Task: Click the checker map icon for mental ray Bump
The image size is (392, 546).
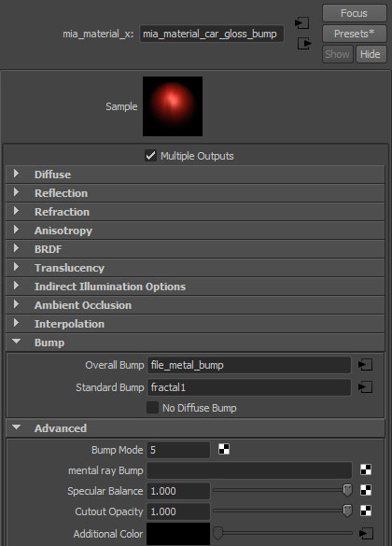Action: tap(366, 469)
